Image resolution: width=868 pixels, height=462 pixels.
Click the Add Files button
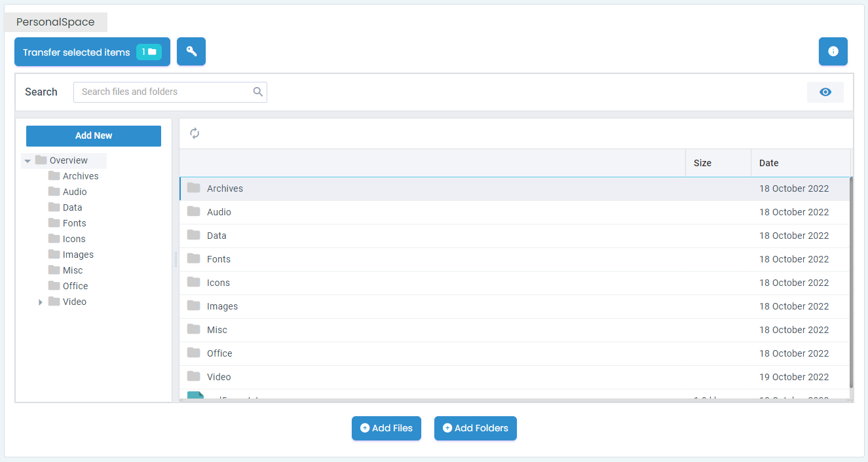386,428
